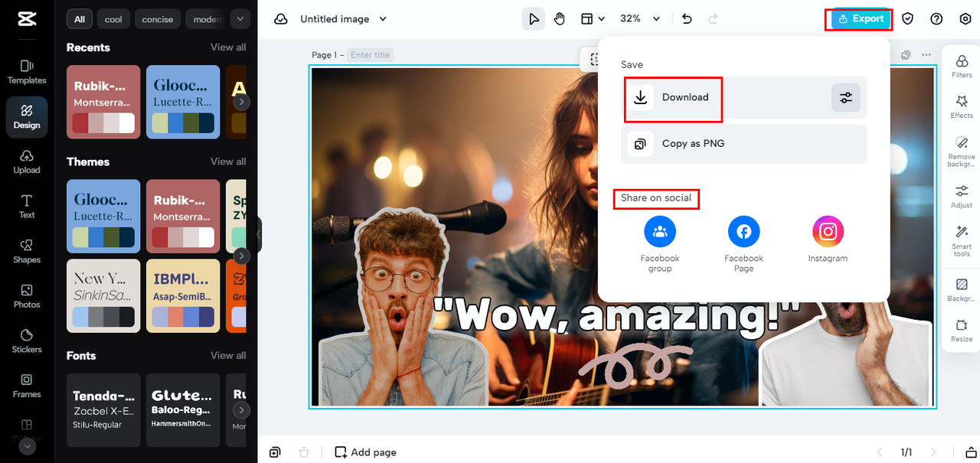The width and height of the screenshot is (980, 463).
Task: Open View all for Themes
Action: (228, 161)
